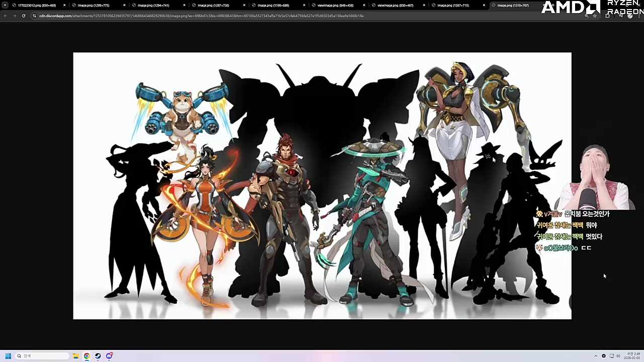Open Discord from the taskbar

point(109,356)
